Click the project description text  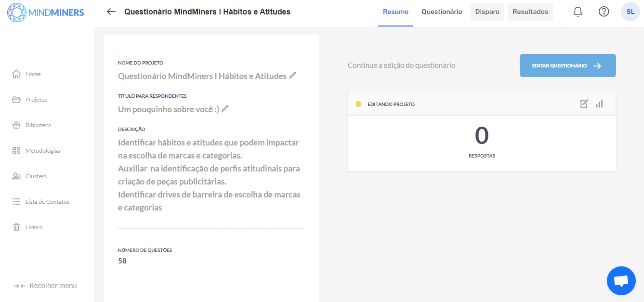pos(210,175)
